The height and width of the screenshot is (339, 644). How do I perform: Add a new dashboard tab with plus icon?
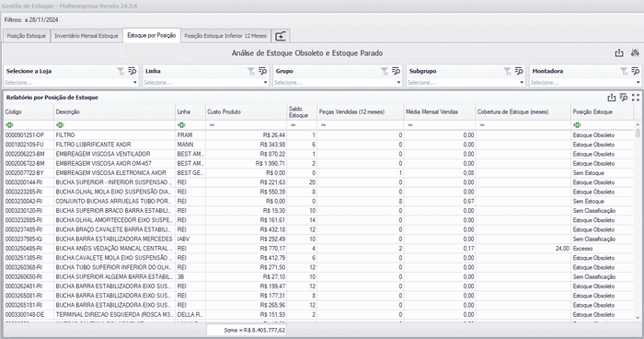coord(281,36)
